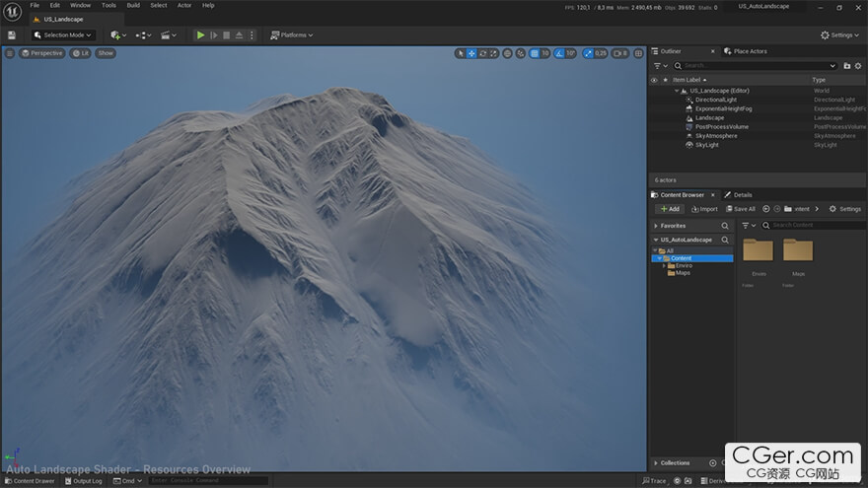868x488 pixels.
Task: Click the skip frame button
Action: tap(214, 35)
